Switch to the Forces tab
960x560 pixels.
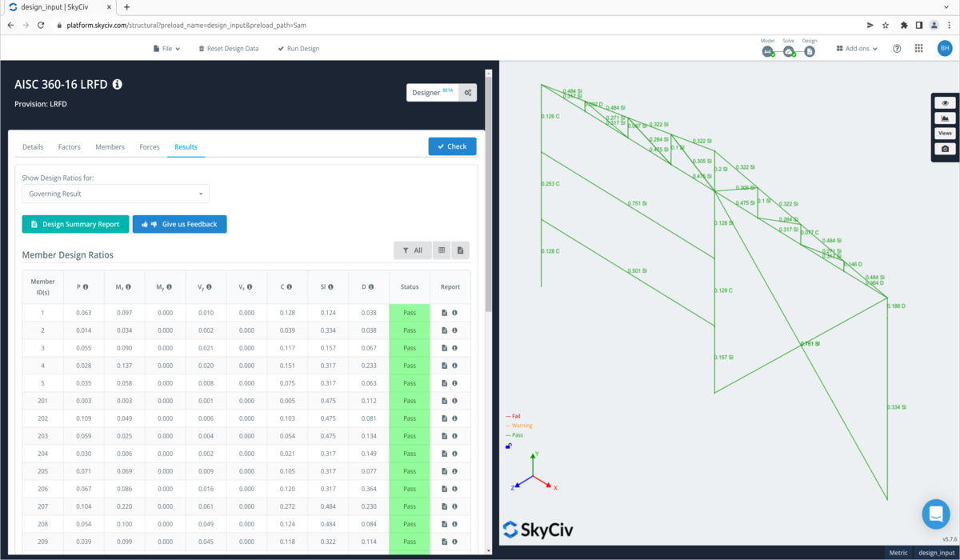[x=150, y=147]
